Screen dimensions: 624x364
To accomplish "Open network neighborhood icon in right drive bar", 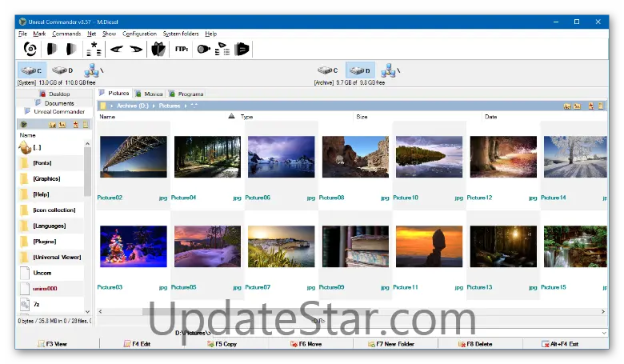I will 389,70.
